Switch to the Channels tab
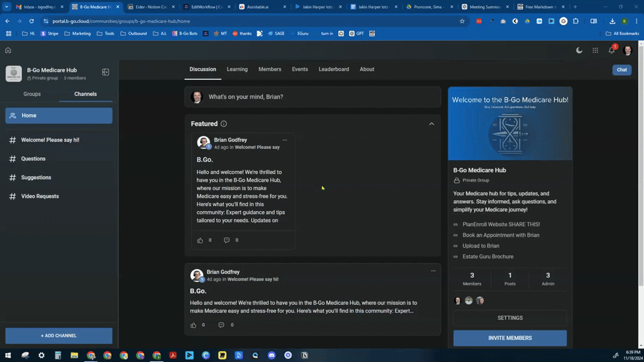The image size is (644, 362). coord(86,94)
